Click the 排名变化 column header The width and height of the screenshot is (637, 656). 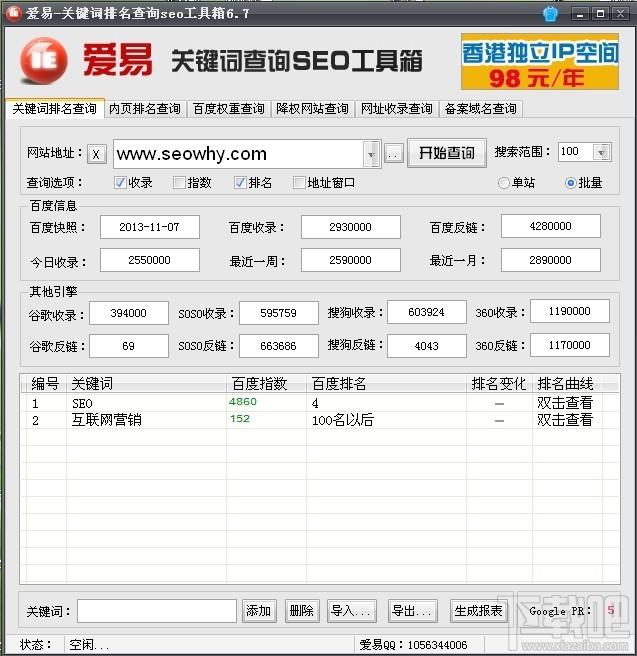[499, 384]
